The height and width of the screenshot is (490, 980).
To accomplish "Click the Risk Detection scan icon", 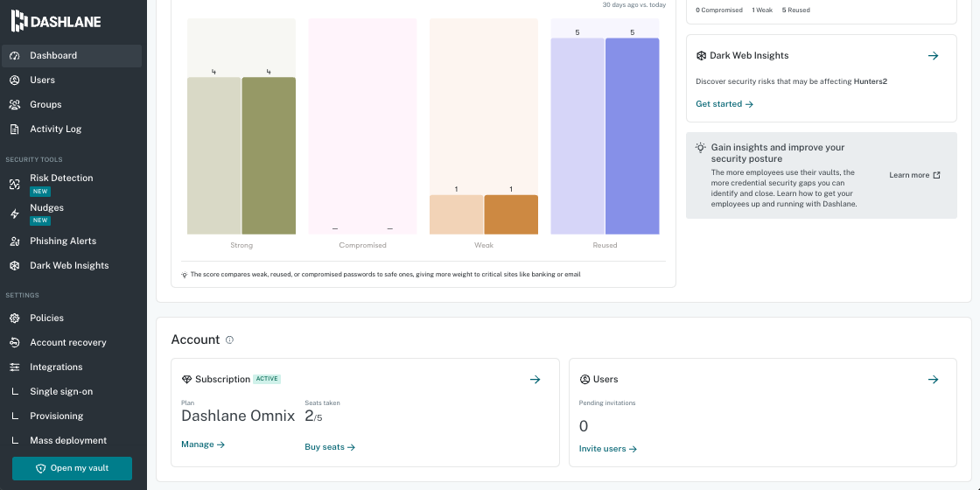I will [15, 184].
